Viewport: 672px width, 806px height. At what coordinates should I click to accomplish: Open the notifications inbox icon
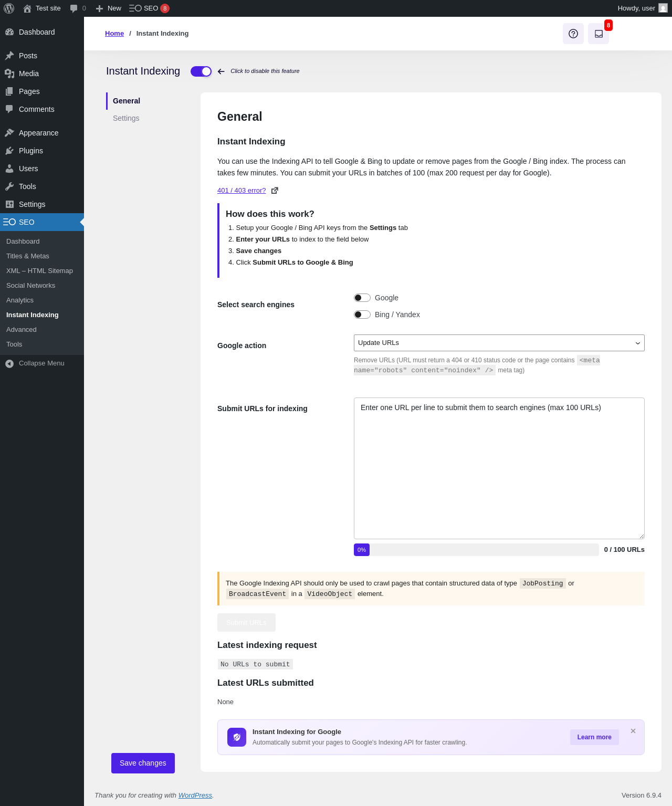click(598, 34)
